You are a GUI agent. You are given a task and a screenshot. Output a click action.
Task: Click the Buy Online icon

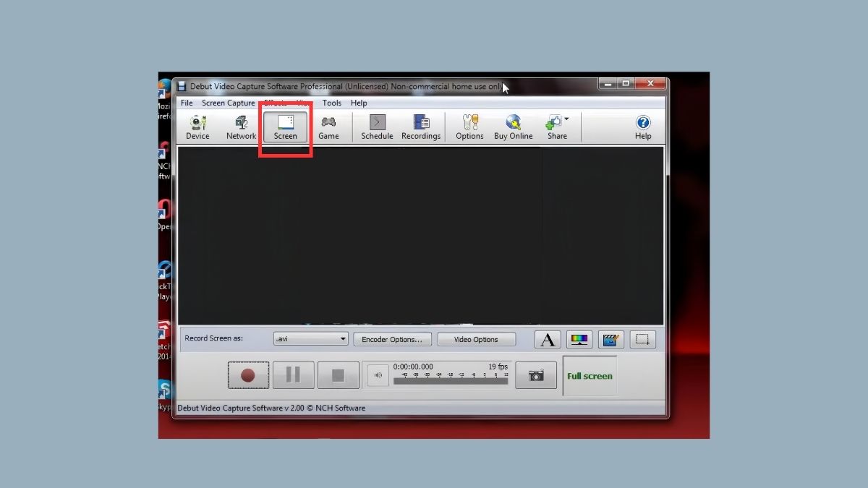tap(514, 127)
